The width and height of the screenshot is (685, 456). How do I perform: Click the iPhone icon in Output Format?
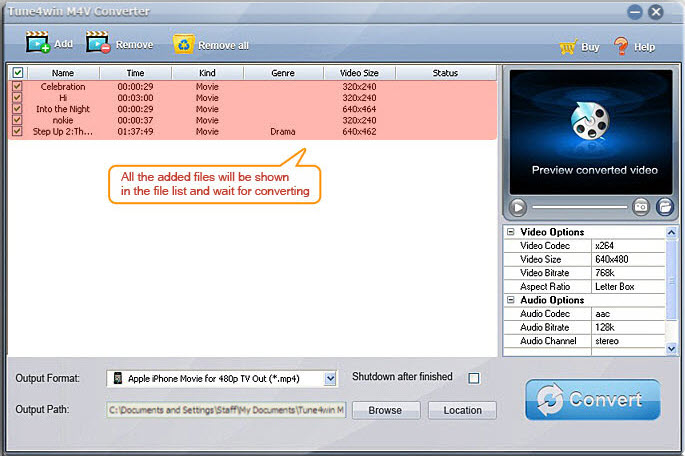pos(118,378)
